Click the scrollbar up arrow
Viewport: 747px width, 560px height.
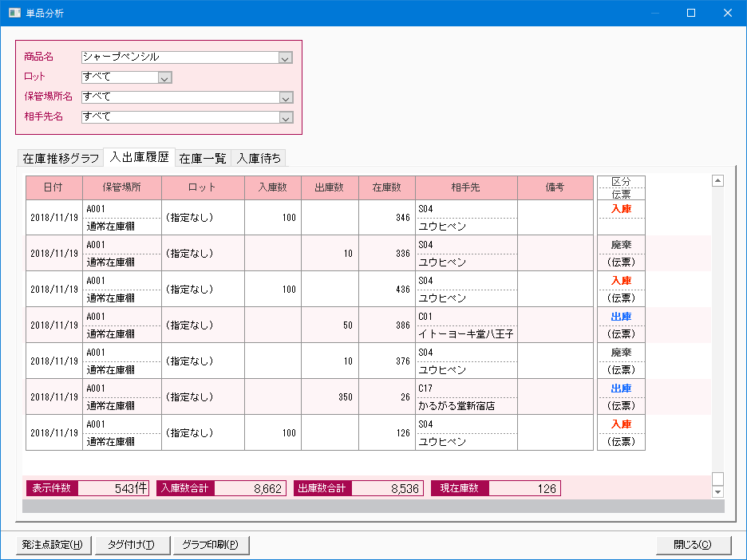click(717, 181)
